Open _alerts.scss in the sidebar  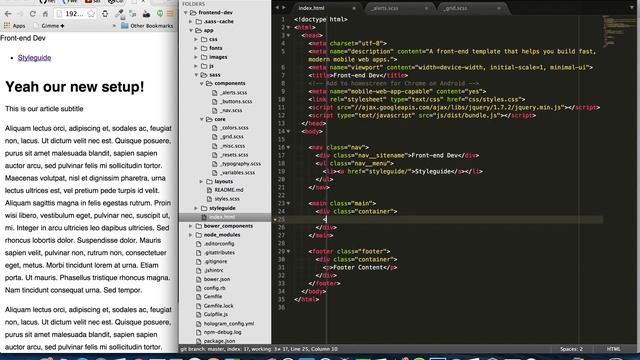coord(233,93)
